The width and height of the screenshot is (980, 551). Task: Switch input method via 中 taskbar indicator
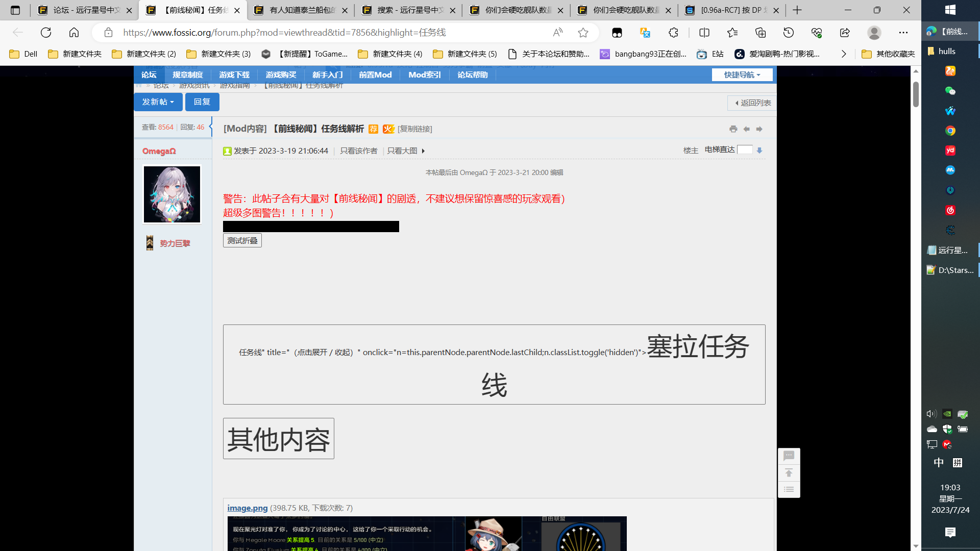tap(939, 463)
